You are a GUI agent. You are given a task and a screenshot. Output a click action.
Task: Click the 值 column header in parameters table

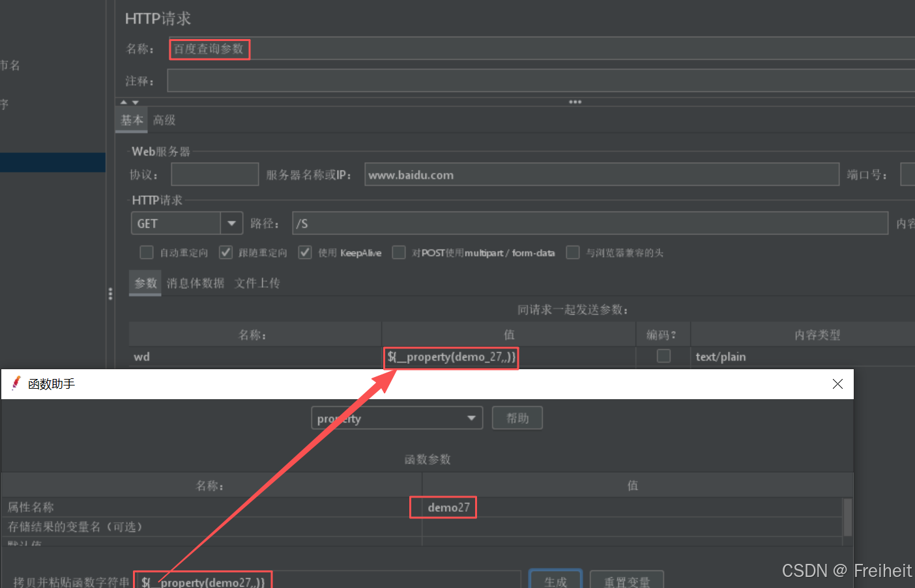509,335
